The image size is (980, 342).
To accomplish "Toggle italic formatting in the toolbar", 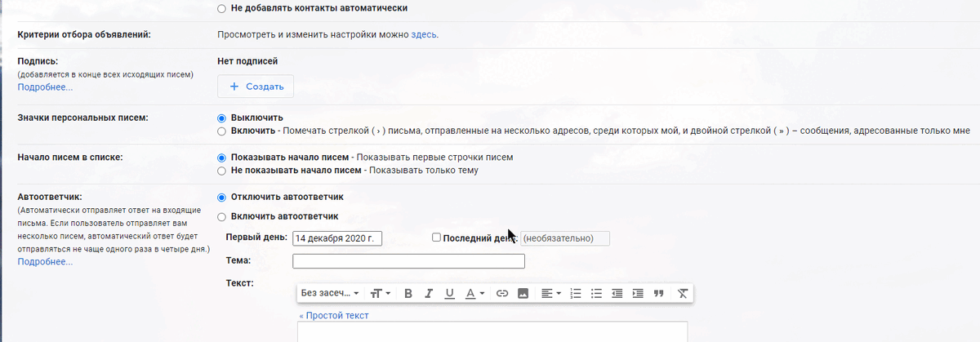I will (x=429, y=293).
